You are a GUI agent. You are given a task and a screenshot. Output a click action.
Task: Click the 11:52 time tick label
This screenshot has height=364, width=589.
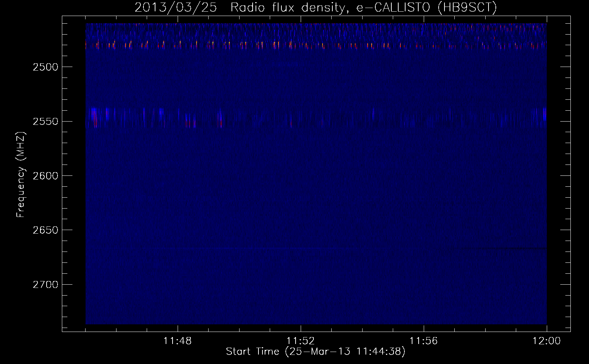[301, 341]
